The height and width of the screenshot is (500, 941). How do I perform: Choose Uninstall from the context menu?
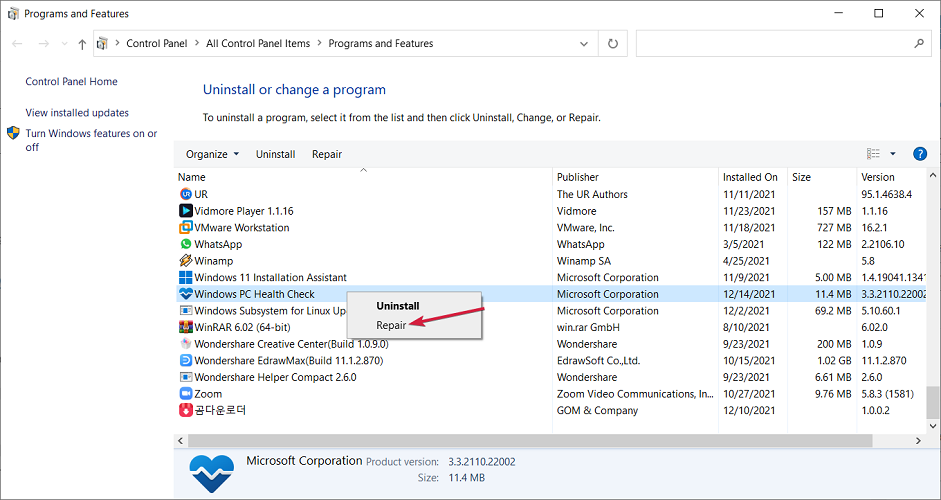click(397, 305)
